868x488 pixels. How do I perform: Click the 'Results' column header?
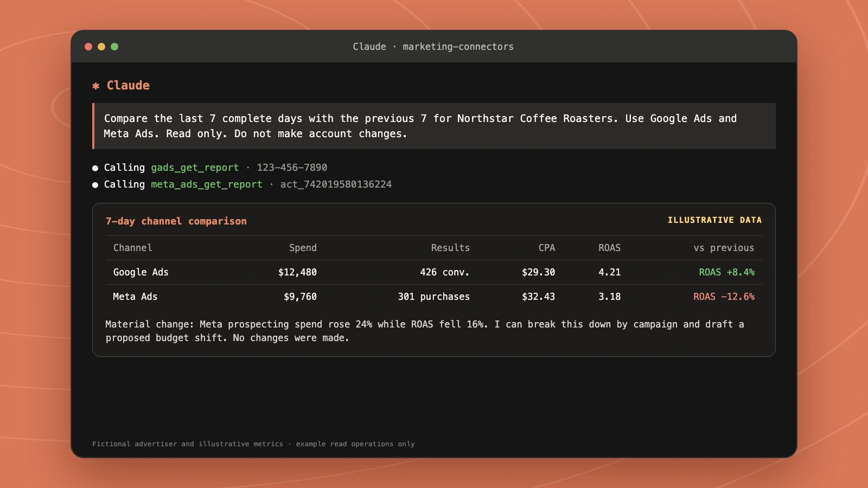[x=450, y=248]
